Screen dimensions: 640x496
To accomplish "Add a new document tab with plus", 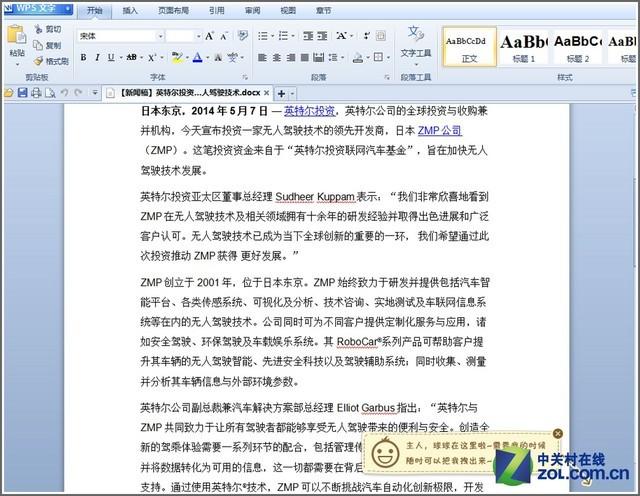I will (281, 94).
